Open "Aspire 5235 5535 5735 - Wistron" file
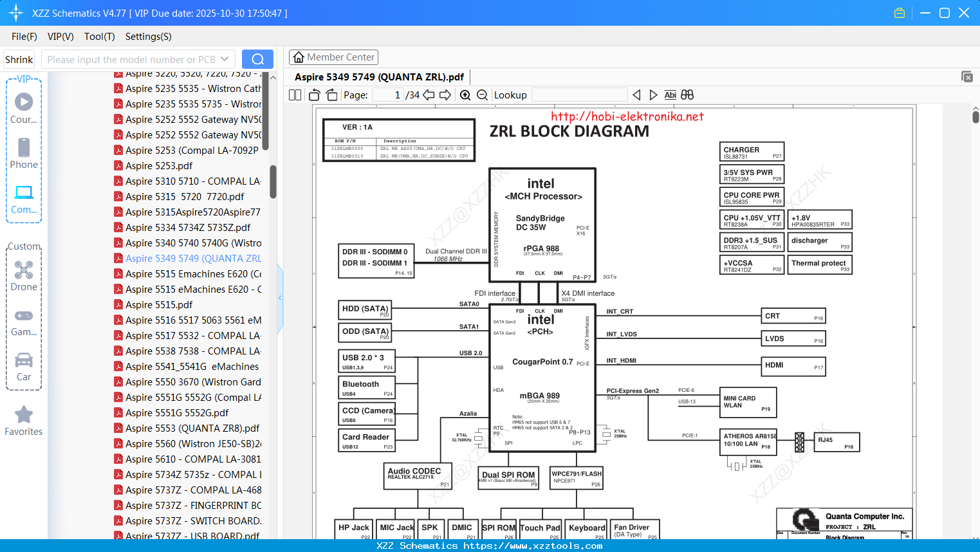The height and width of the screenshot is (552, 980). pyautogui.click(x=188, y=104)
